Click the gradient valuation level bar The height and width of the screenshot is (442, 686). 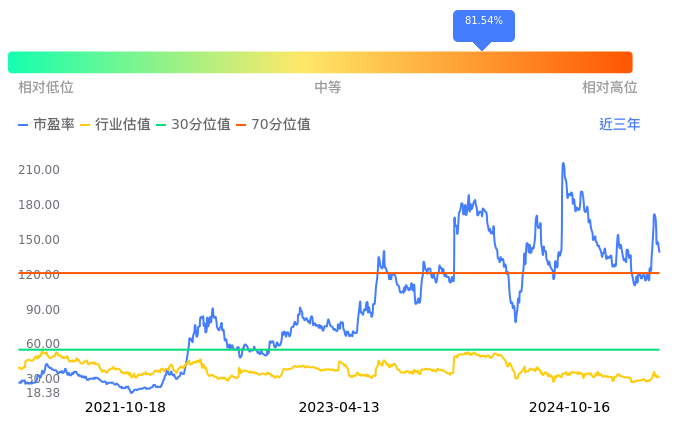click(320, 62)
